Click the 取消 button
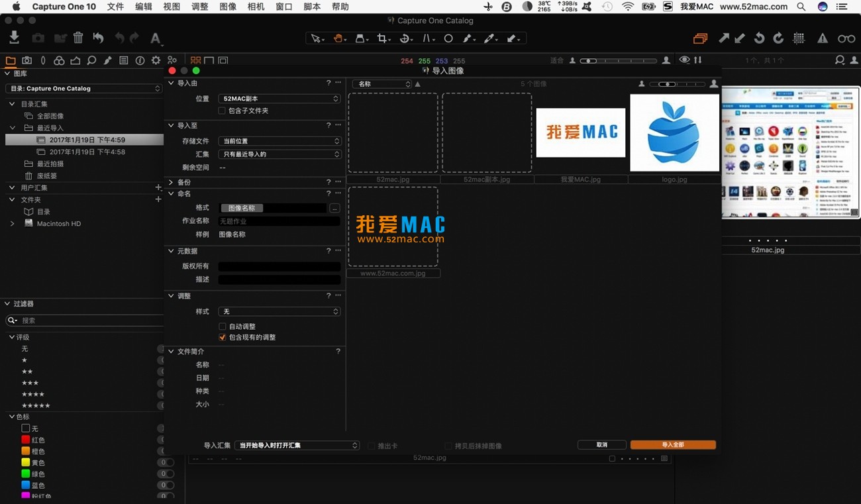861x504 pixels. coord(601,445)
